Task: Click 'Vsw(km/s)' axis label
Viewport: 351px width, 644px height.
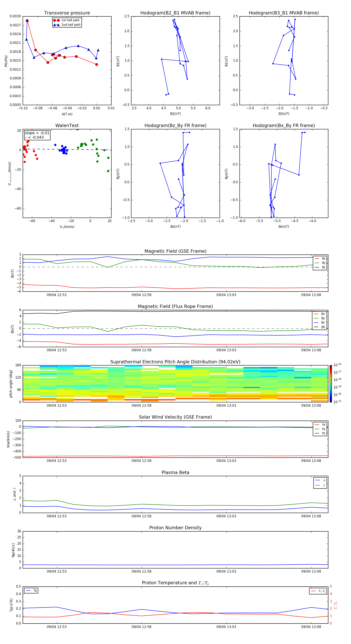Action: click(x=8, y=439)
